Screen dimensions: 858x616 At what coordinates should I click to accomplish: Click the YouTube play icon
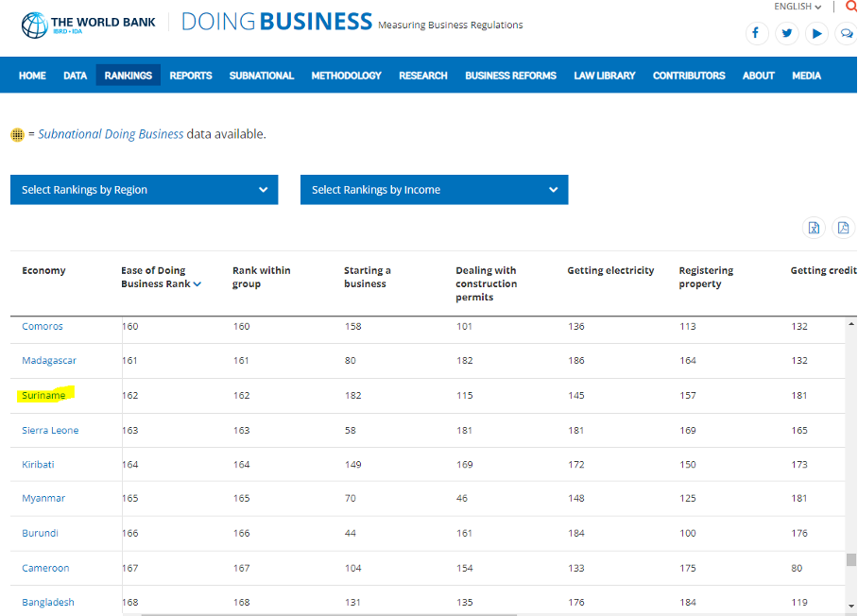pyautogui.click(x=817, y=33)
